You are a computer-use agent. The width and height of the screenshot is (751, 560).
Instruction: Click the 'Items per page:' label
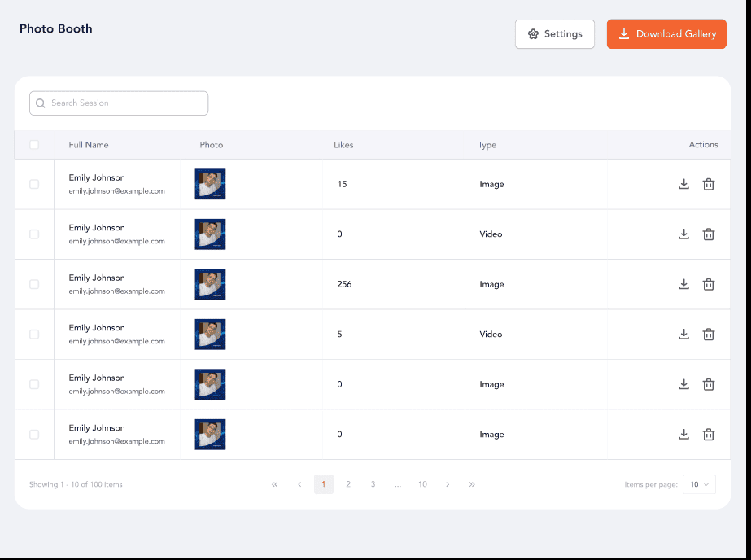click(651, 484)
